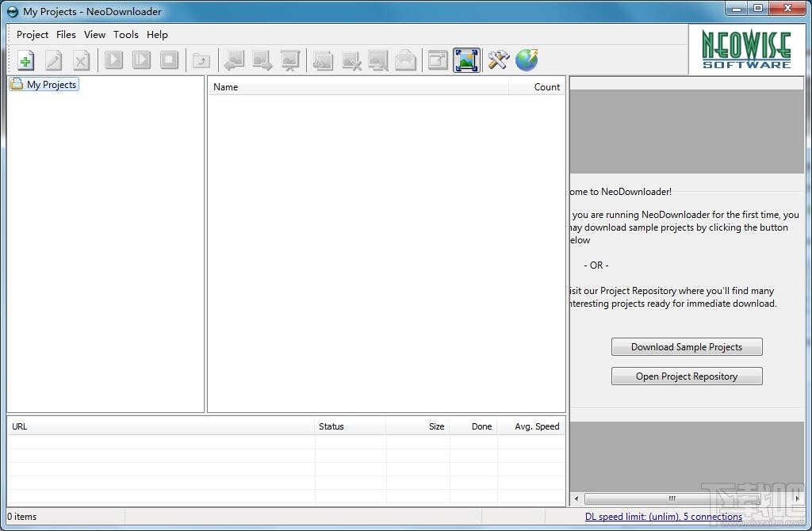
Task: Maximize the NeoDownloader window
Action: pos(758,8)
